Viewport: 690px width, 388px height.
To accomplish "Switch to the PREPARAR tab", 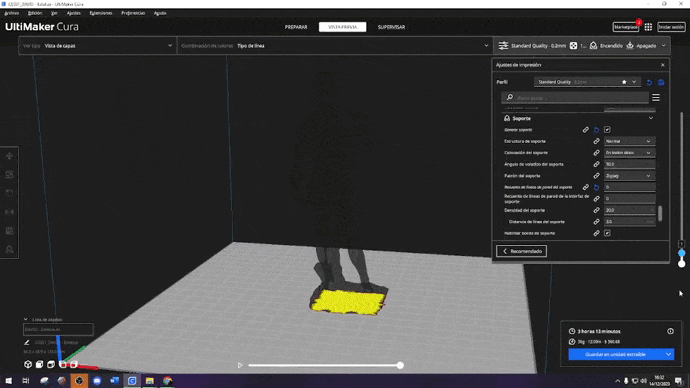I will click(296, 27).
